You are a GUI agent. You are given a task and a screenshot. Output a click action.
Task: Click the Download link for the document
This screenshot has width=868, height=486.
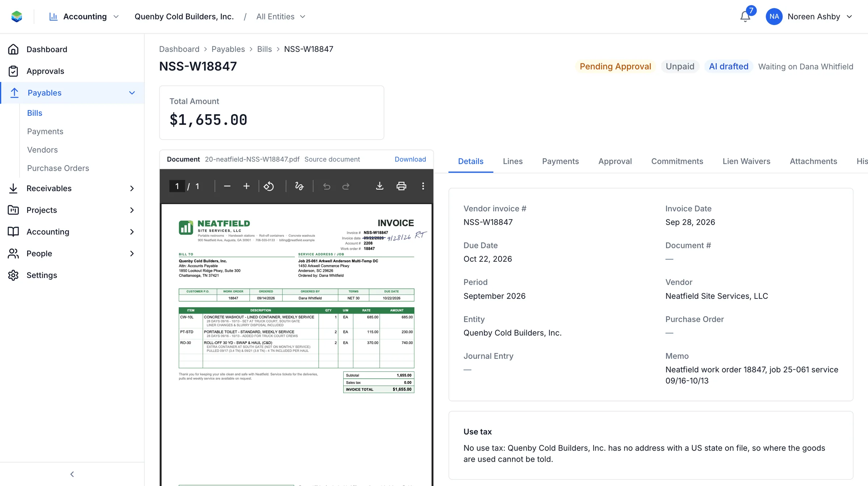tap(410, 159)
